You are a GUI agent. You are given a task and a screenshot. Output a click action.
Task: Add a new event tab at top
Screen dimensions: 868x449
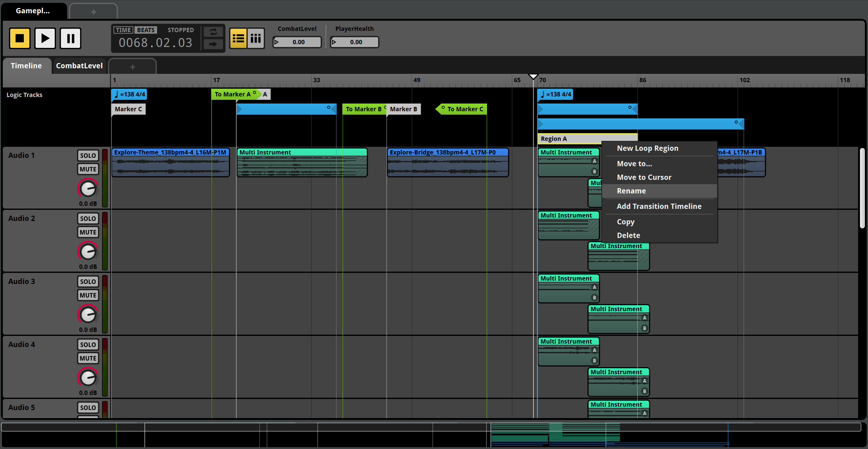point(94,12)
